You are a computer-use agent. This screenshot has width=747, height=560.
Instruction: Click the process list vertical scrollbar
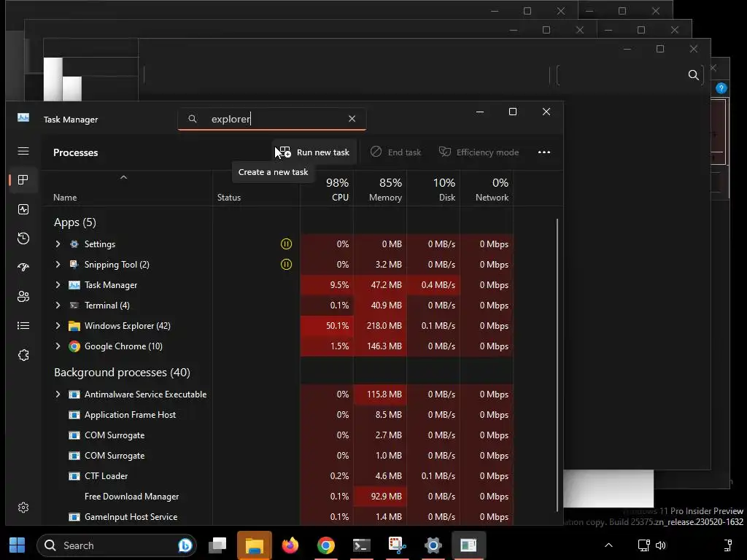[557, 365]
